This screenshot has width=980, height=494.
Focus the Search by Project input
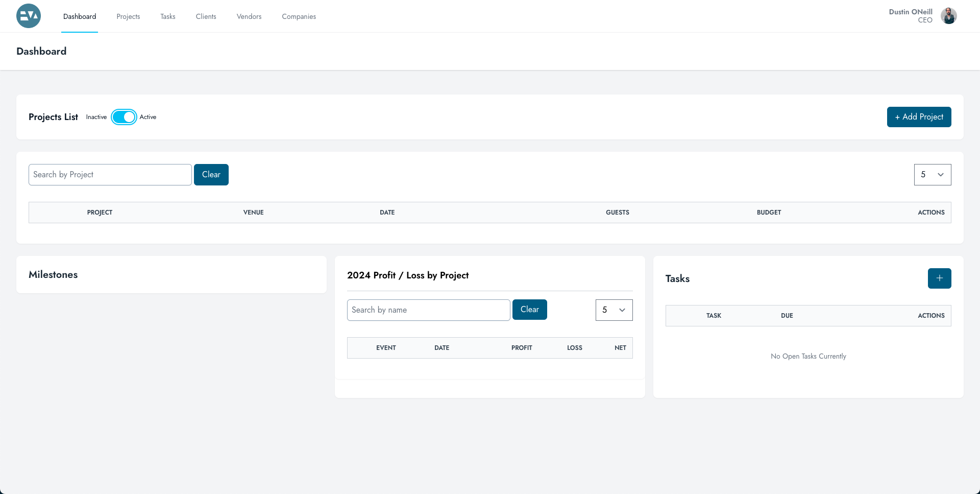110,175
